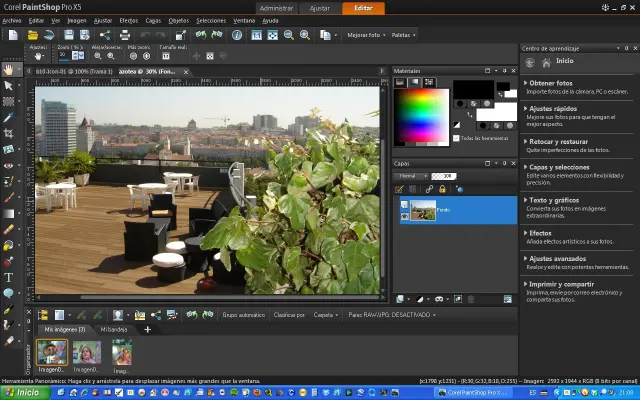Click the Windows Inicio start button
This screenshot has width=640, height=400.
[21, 393]
